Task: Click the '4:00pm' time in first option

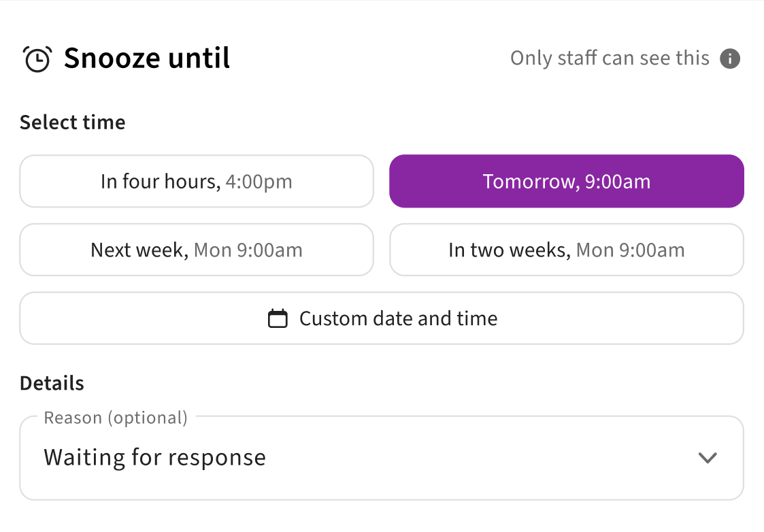Action: click(x=259, y=182)
